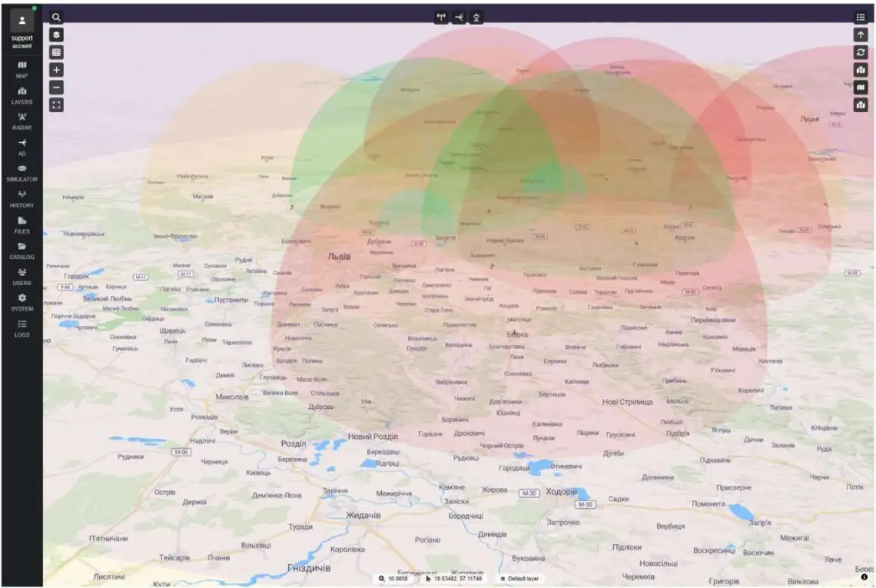The width and height of the screenshot is (876, 588).
Task: Switch to the MAP section
Action: pos(22,65)
